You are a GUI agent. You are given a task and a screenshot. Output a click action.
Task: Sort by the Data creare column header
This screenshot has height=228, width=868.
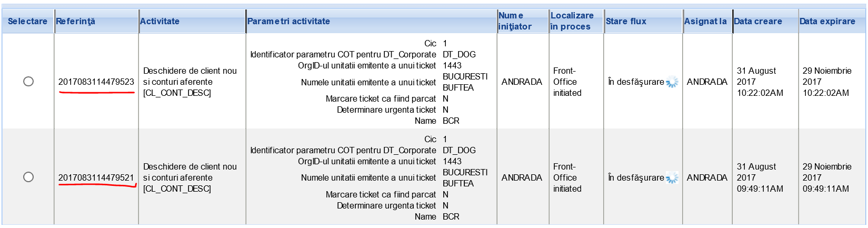click(x=758, y=21)
